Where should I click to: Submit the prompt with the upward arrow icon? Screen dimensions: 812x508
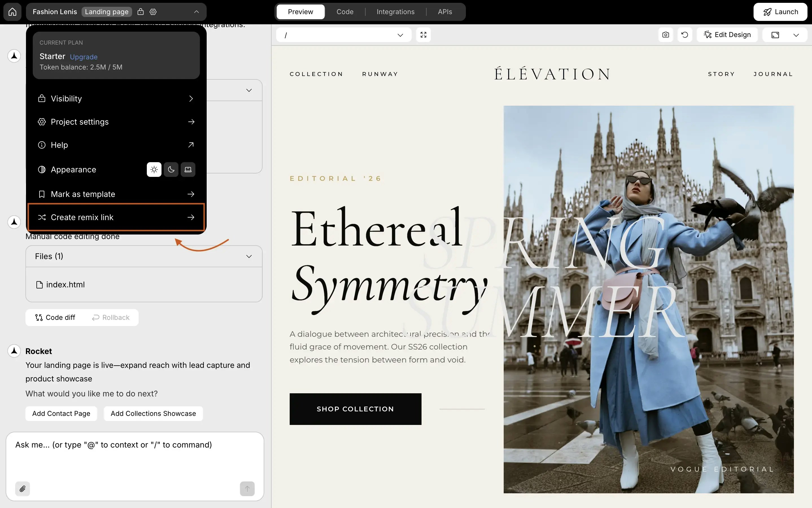[x=247, y=489]
